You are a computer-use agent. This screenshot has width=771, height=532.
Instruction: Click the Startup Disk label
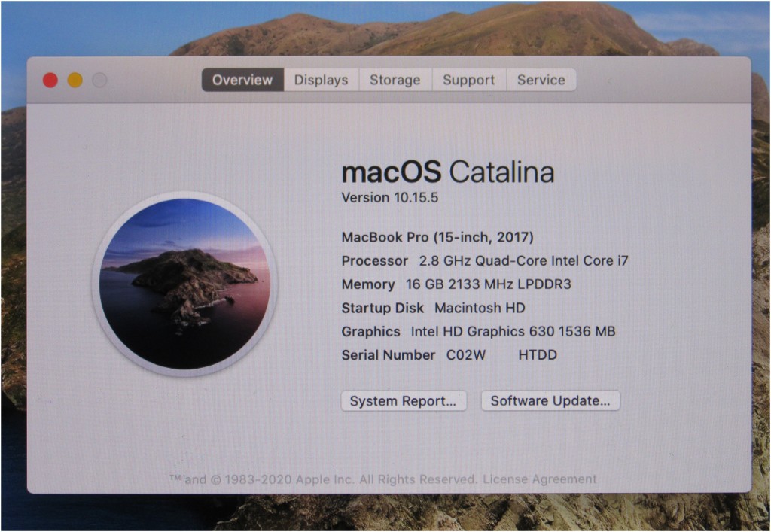click(382, 308)
